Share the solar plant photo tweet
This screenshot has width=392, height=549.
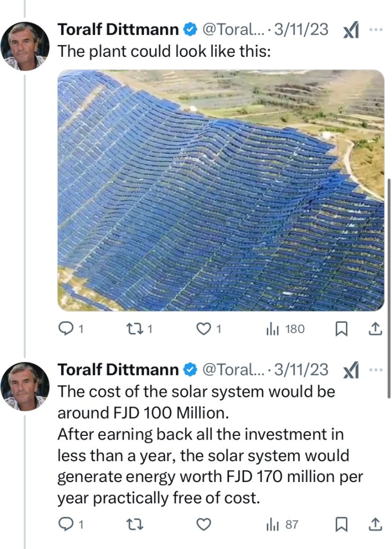tap(376, 329)
